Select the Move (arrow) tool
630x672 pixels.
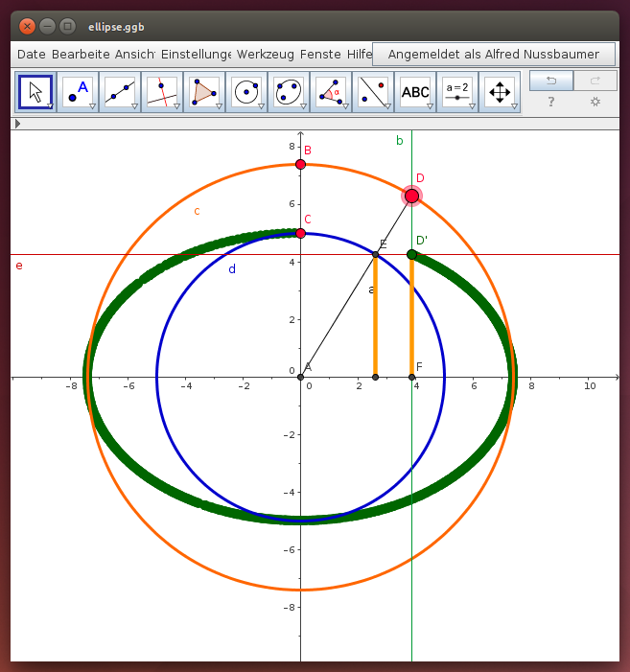pyautogui.click(x=35, y=92)
